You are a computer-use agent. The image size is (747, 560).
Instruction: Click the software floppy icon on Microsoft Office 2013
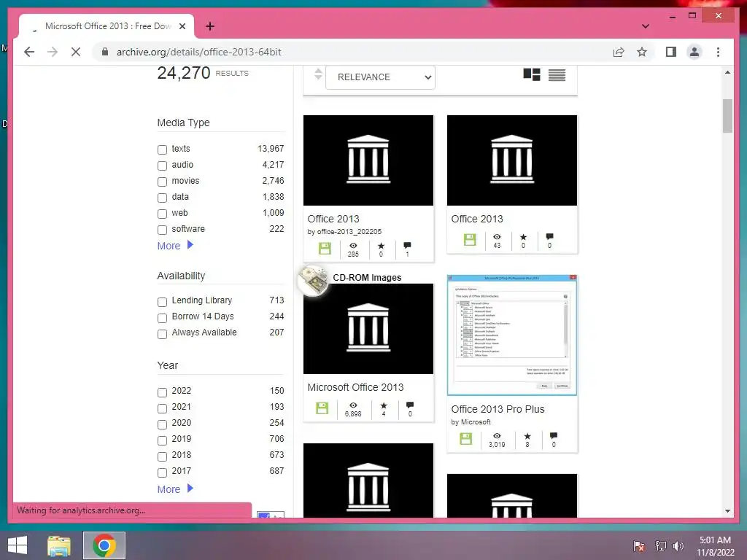click(322, 408)
